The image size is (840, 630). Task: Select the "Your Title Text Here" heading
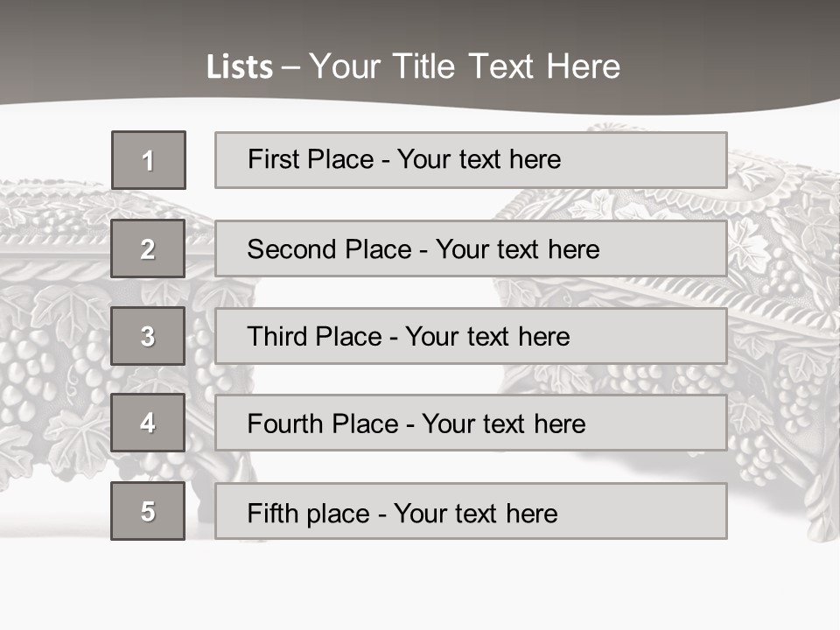(x=465, y=66)
